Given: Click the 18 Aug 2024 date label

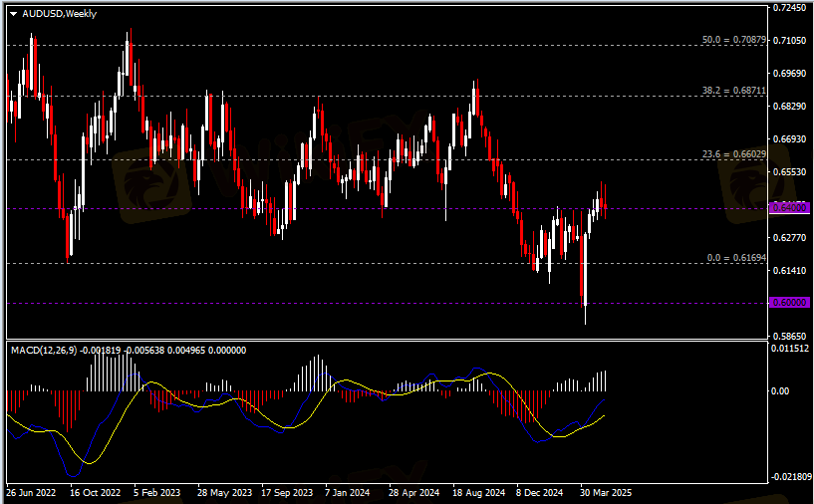Looking at the screenshot, I should (478, 493).
